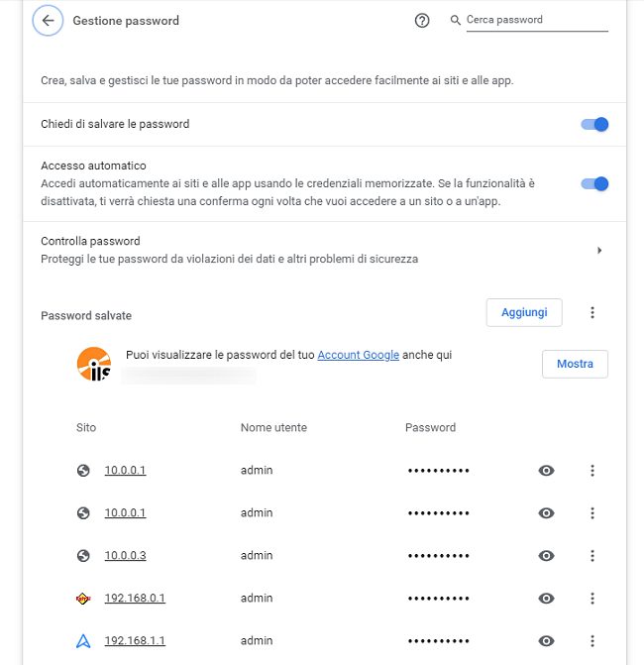Open the 192.168.1.1 site link

point(135,641)
